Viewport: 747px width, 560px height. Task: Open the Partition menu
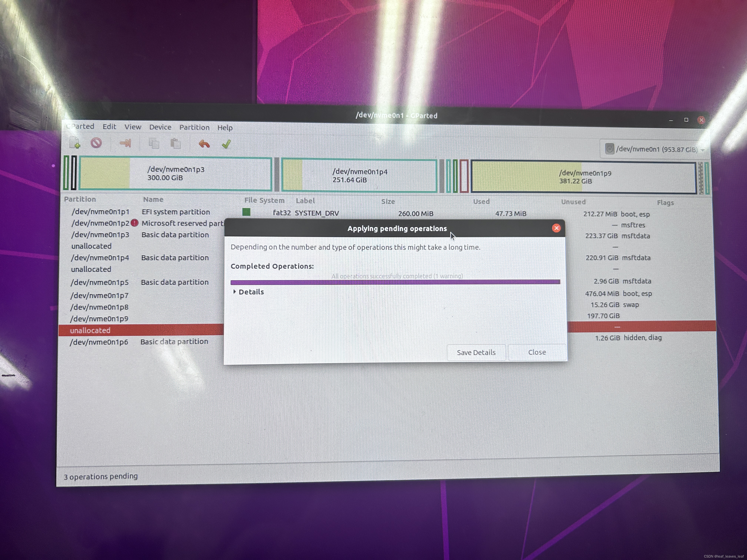pyautogui.click(x=194, y=127)
